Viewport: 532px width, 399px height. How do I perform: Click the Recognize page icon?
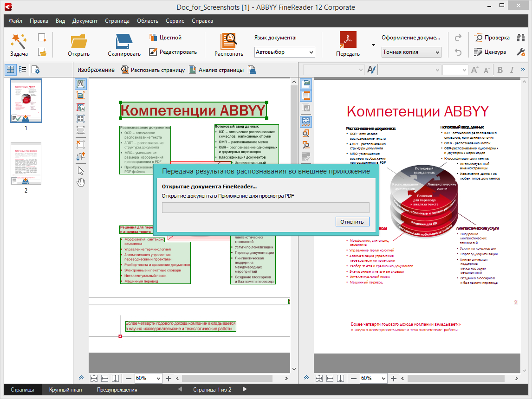pos(125,70)
